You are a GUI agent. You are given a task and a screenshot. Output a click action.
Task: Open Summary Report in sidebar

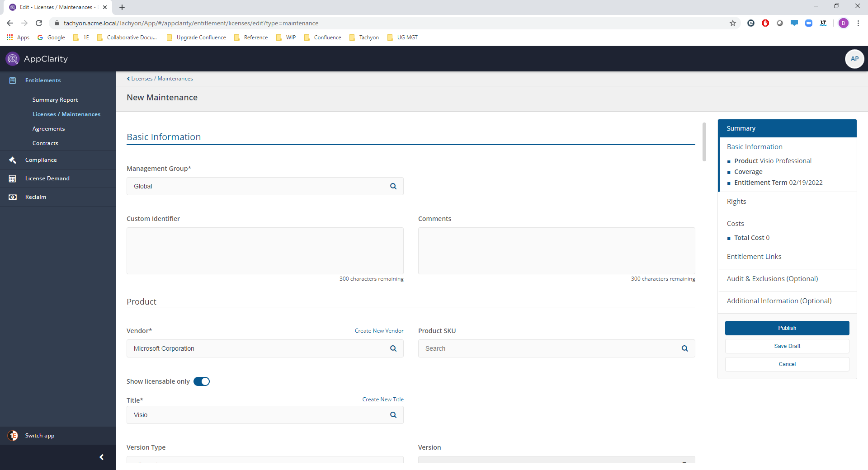click(x=55, y=100)
